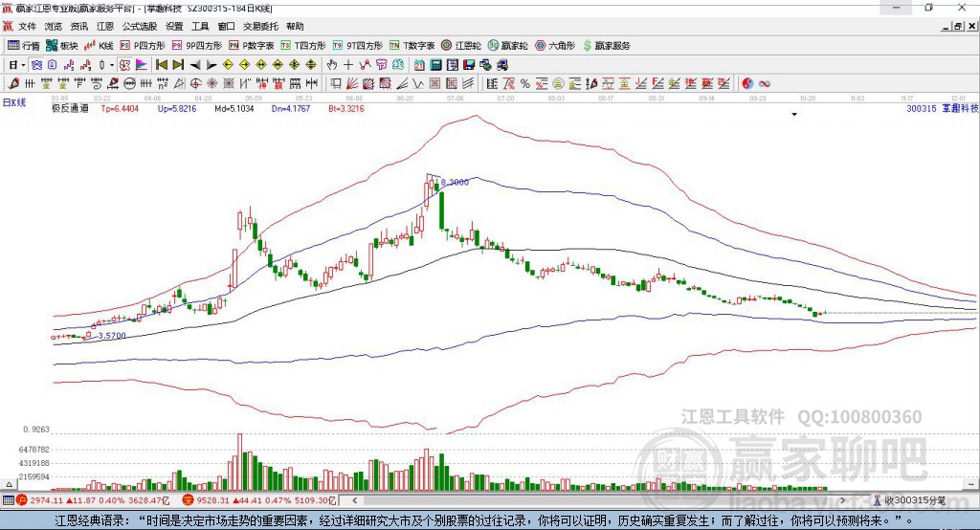
Task: Click the Dn=4.1767 indicator value
Action: [291, 108]
